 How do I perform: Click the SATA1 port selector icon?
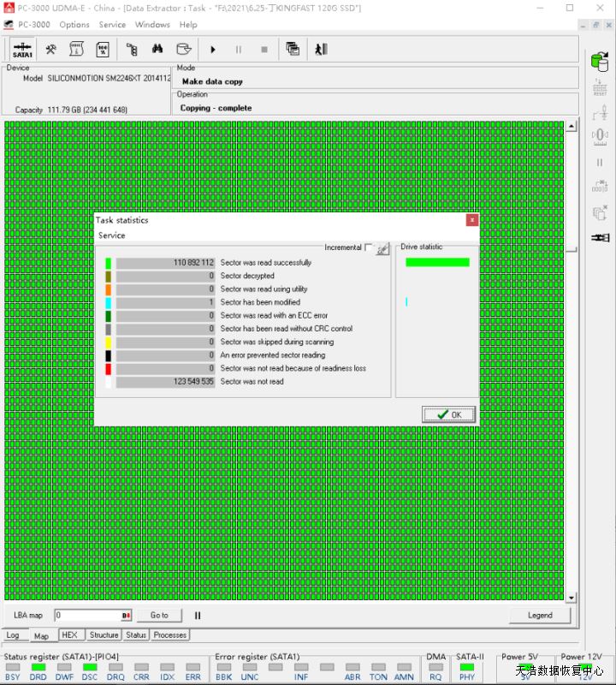click(22, 50)
